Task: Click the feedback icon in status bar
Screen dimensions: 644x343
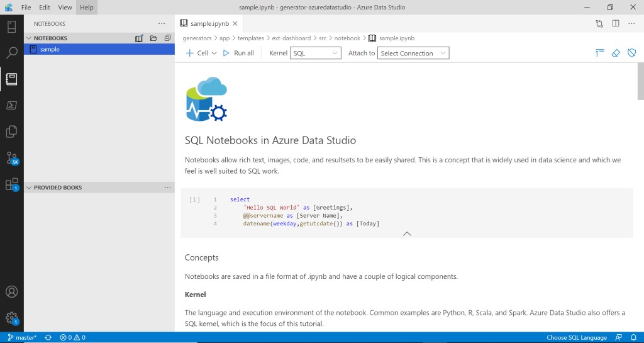Action: (x=619, y=338)
